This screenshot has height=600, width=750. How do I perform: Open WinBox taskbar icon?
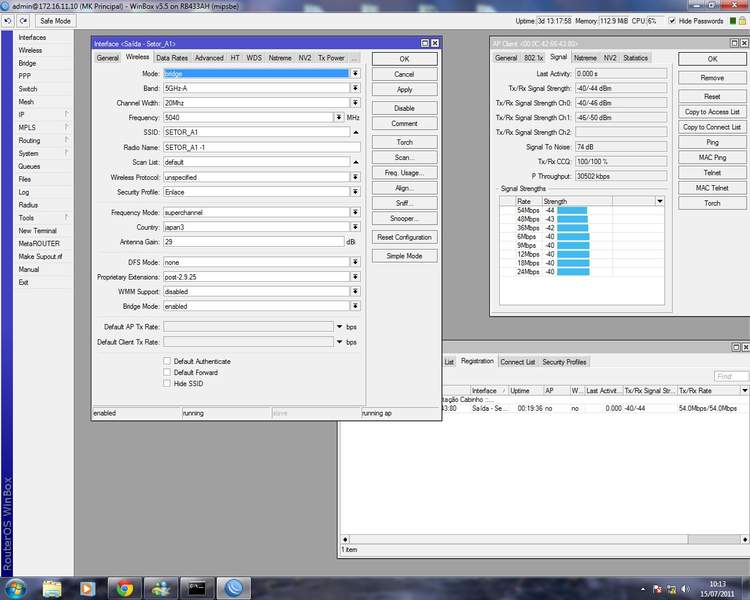(x=233, y=589)
